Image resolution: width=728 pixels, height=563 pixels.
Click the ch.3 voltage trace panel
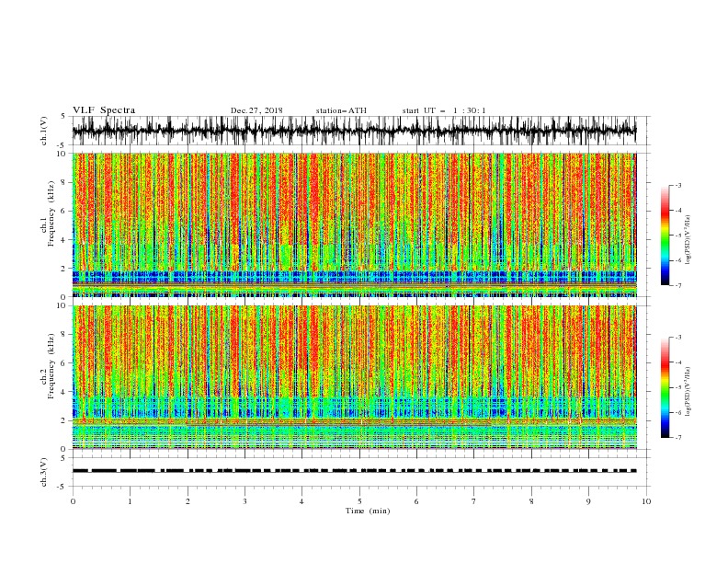pos(360,472)
